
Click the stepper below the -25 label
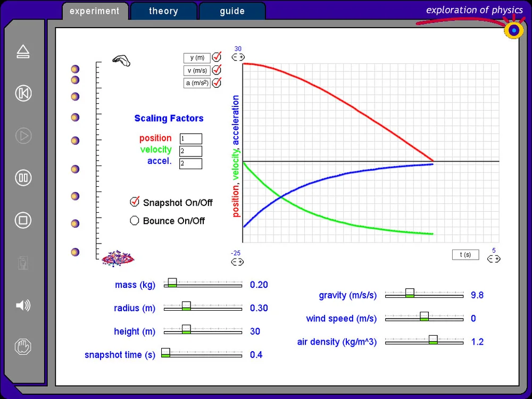click(237, 262)
